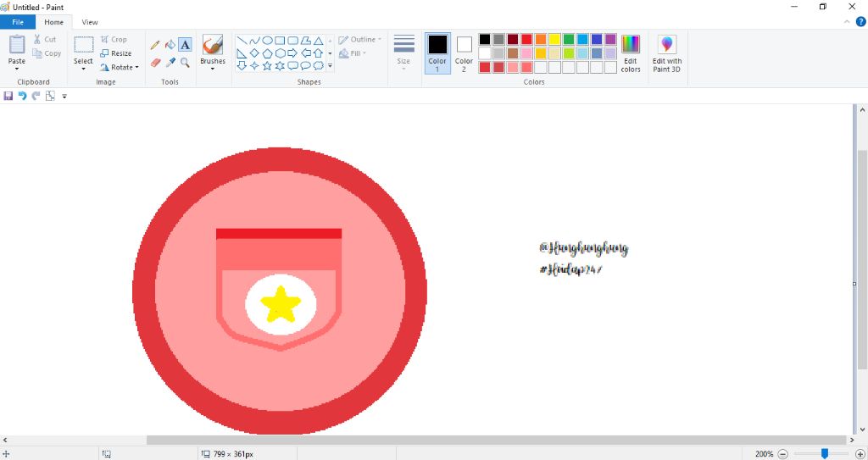Choose the Cloud callout shape

(319, 66)
